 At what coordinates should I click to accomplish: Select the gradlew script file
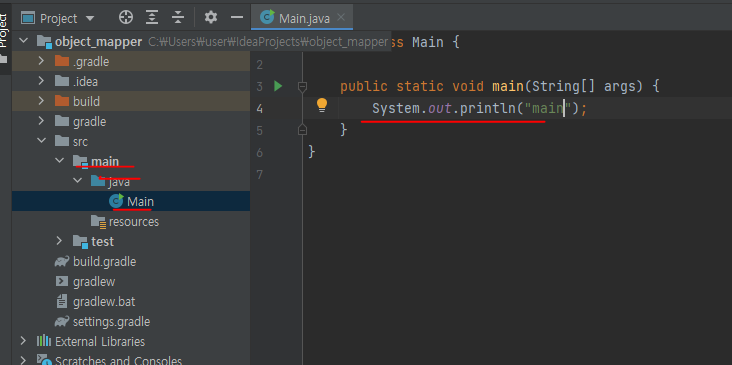pyautogui.click(x=94, y=281)
